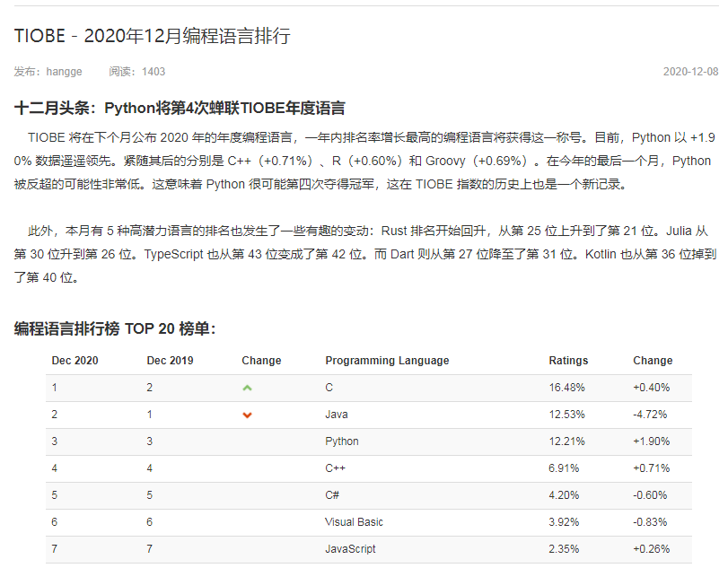Click the C# language cell
The width and height of the screenshot is (728, 568).
coord(332,495)
